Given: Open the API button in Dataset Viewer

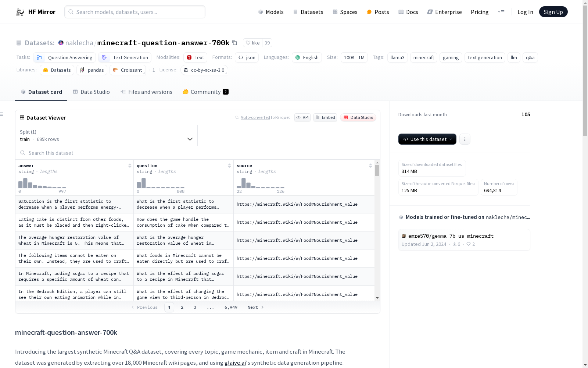Looking at the screenshot, I should [x=302, y=117].
